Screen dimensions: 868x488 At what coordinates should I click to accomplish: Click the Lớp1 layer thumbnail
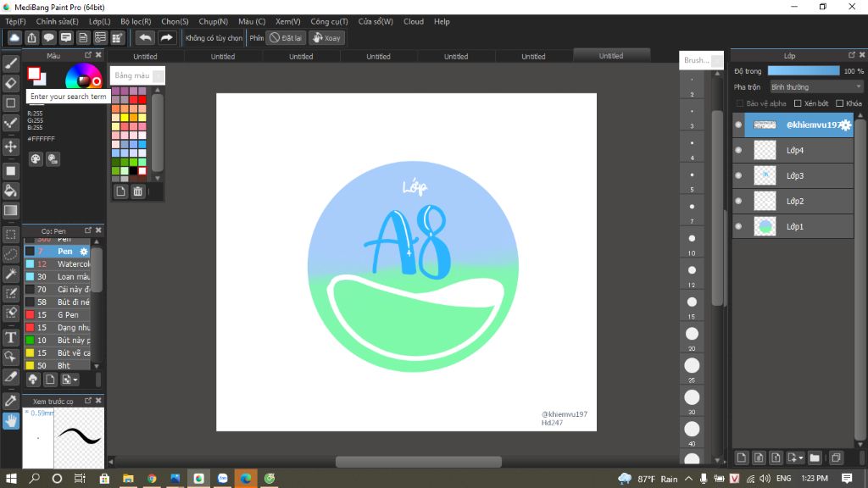(x=765, y=226)
